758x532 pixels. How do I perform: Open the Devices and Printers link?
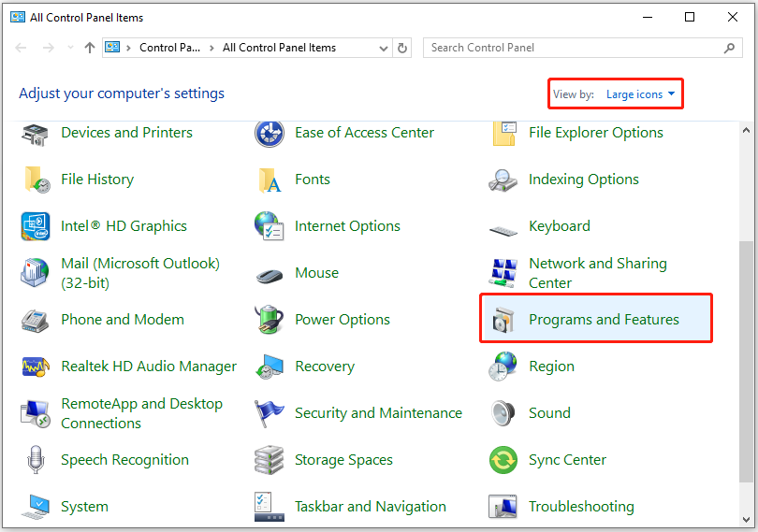tap(126, 133)
